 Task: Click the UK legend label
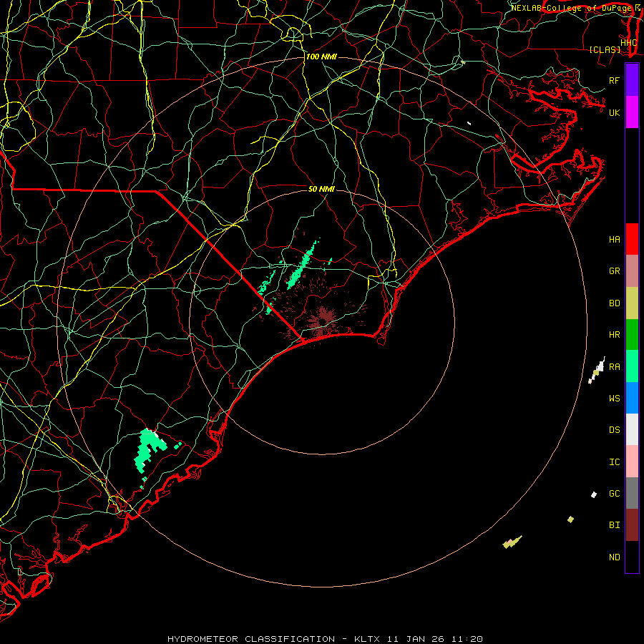point(615,112)
